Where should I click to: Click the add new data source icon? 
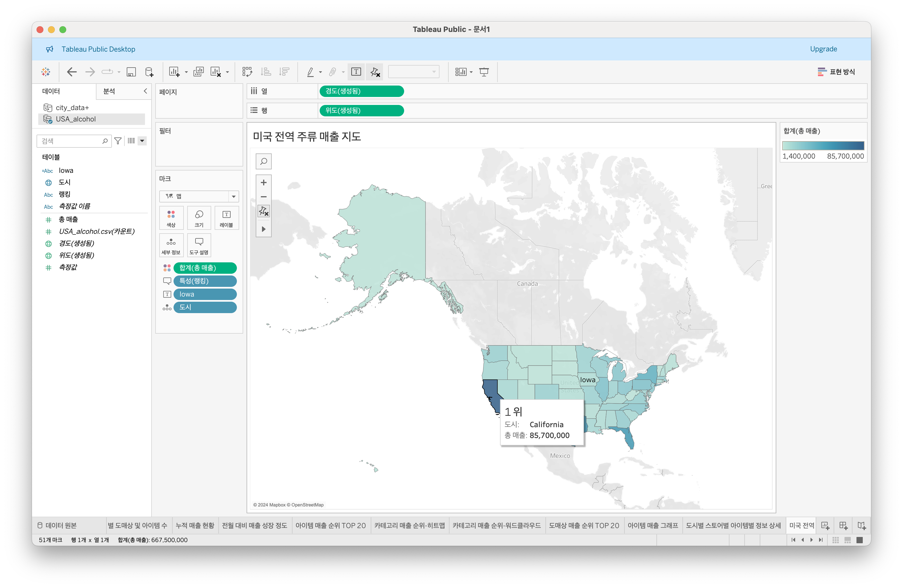[150, 72]
